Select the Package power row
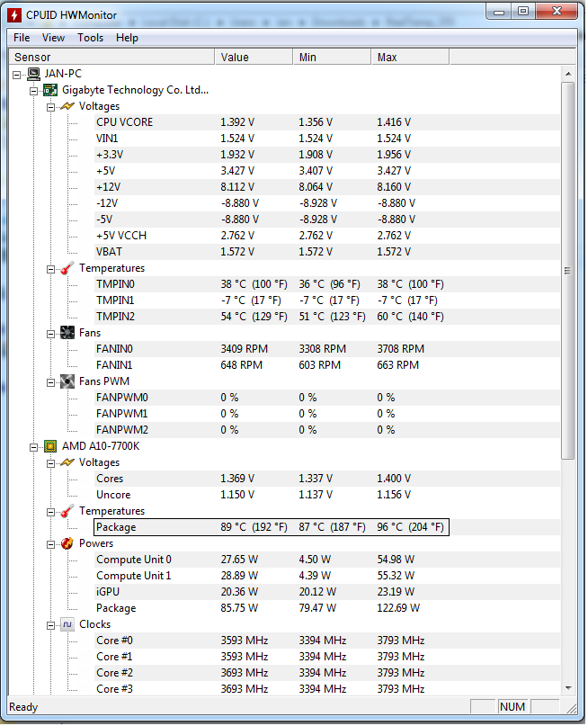 [327, 608]
